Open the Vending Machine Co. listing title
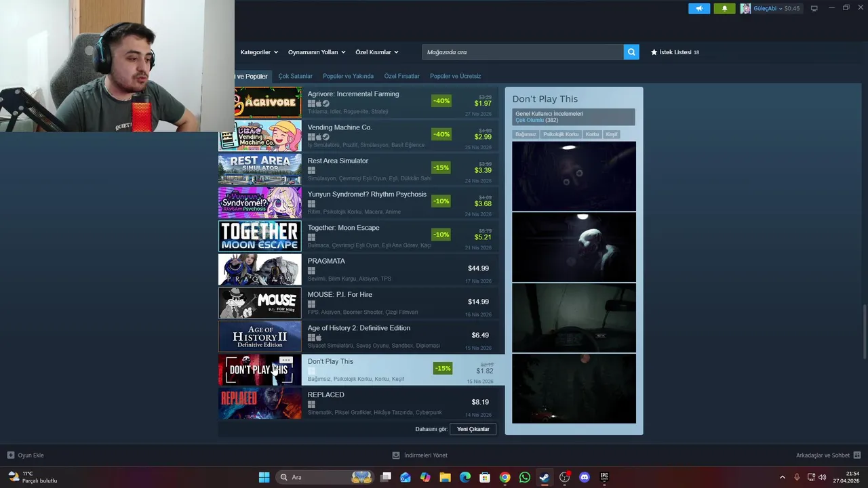 click(340, 127)
